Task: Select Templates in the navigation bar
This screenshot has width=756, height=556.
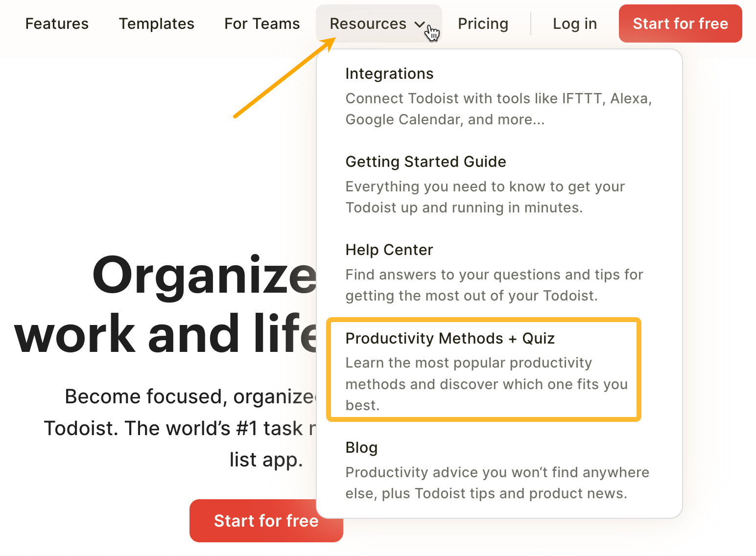Action: 156,23
